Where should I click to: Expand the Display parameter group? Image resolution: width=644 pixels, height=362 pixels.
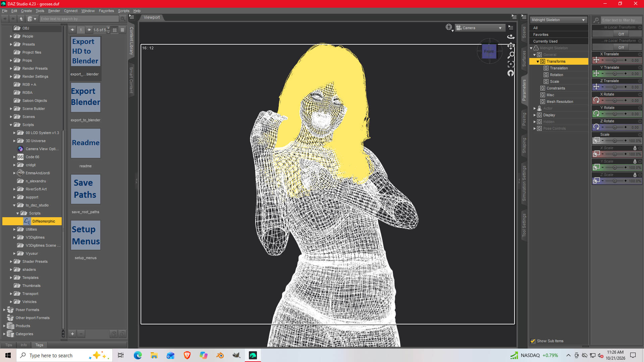point(535,115)
